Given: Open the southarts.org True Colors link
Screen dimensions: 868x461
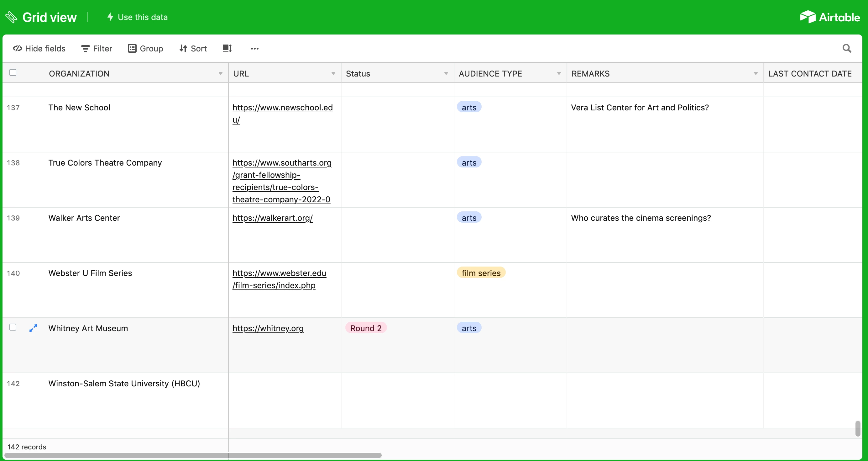Looking at the screenshot, I should (x=282, y=181).
